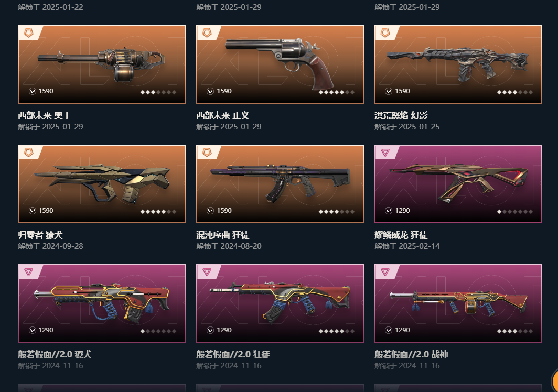558x392 pixels.
Task: Click the VP currency icon on 归零者 獠犬
Action: coord(33,211)
